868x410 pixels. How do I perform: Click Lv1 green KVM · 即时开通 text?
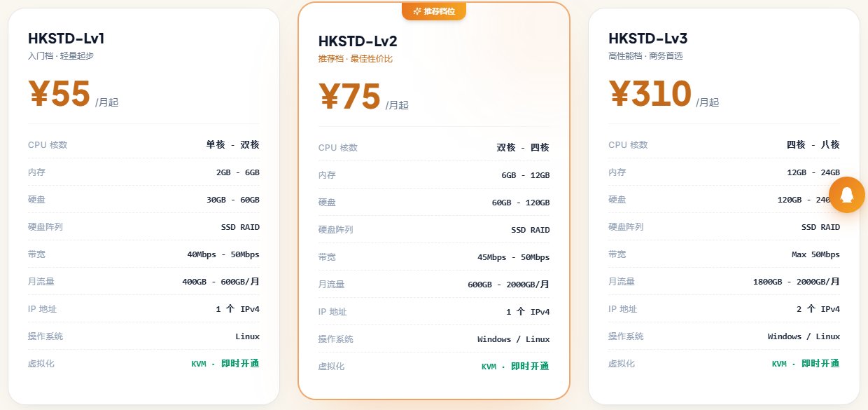pyautogui.click(x=225, y=364)
